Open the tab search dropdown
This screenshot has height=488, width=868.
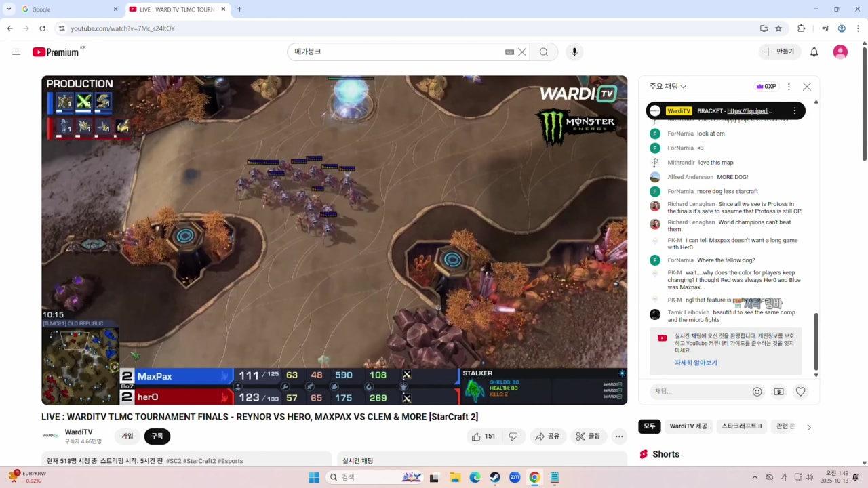[x=9, y=9]
